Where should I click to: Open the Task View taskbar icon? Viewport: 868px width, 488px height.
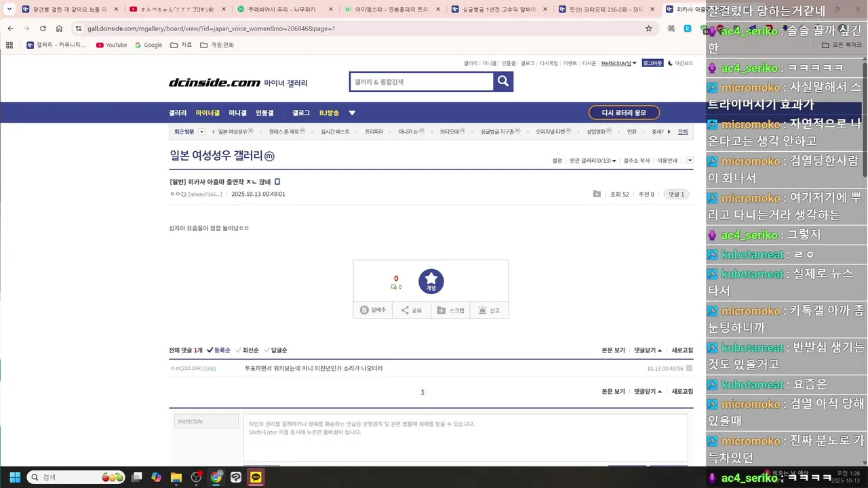[x=137, y=477]
